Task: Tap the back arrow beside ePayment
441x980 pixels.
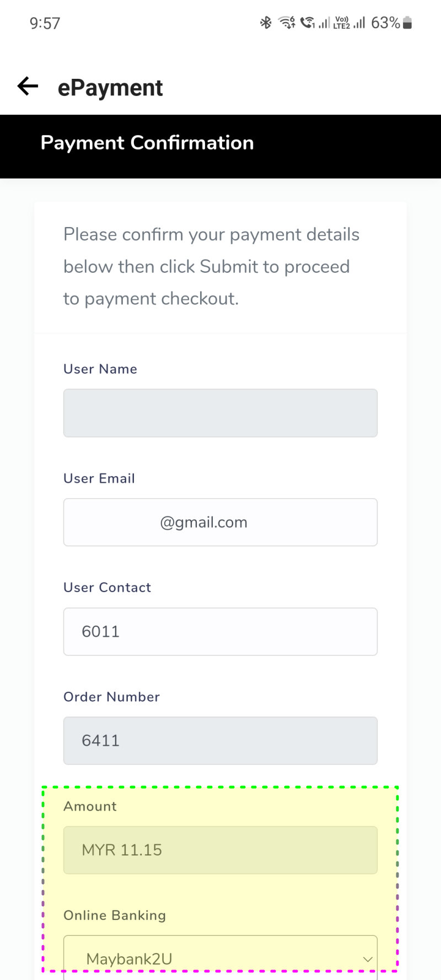Action: 28,86
